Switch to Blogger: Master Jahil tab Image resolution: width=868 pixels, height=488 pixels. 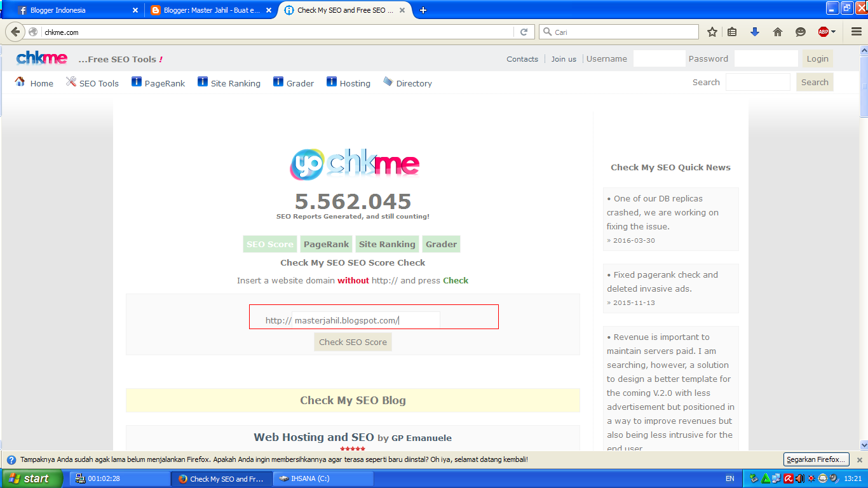tap(211, 10)
